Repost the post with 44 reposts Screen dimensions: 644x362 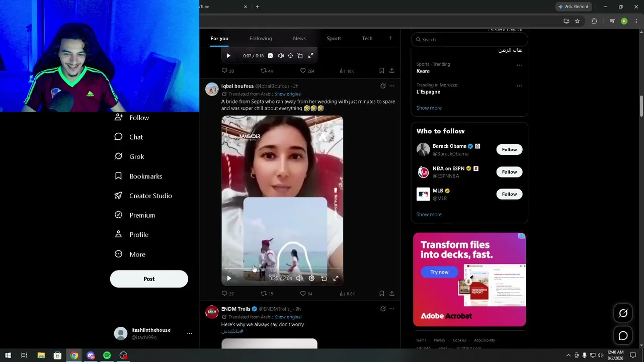pyautogui.click(x=267, y=71)
